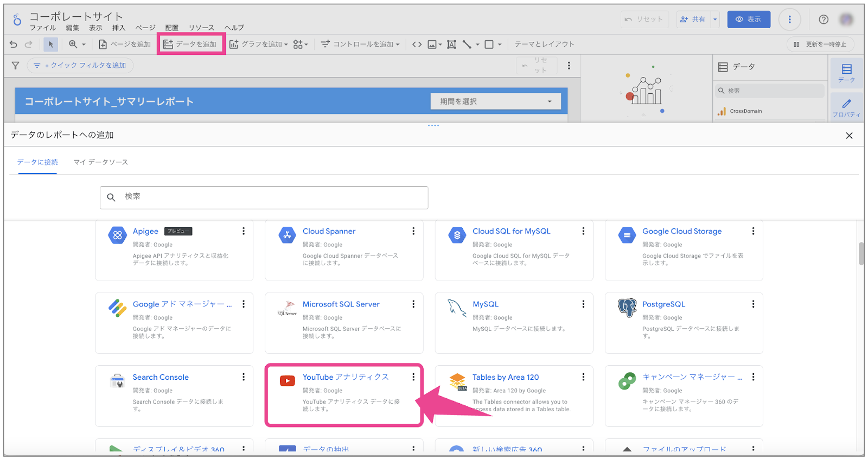Open the グラフを追加 dropdown

coord(258,44)
